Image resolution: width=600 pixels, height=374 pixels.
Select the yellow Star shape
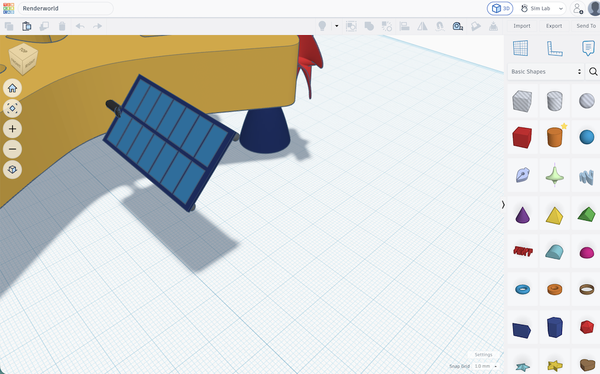(x=554, y=366)
